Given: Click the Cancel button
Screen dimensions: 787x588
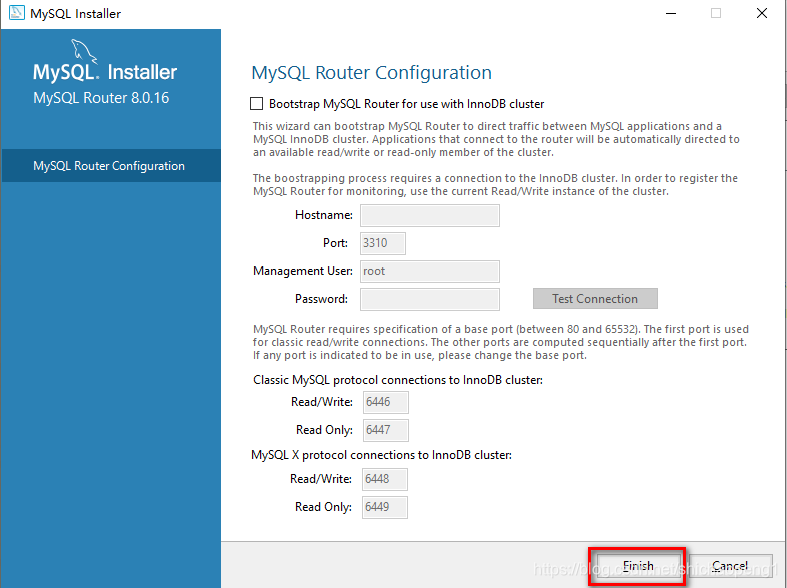Looking at the screenshot, I should pyautogui.click(x=730, y=566).
